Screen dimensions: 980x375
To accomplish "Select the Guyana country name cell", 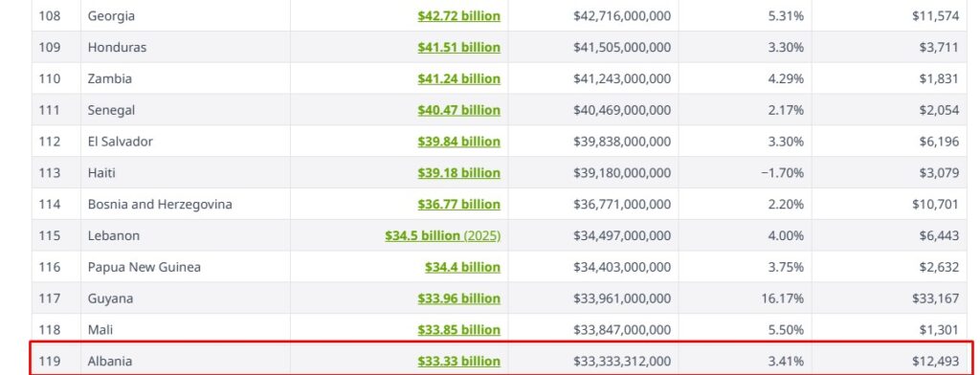I will click(x=186, y=298).
